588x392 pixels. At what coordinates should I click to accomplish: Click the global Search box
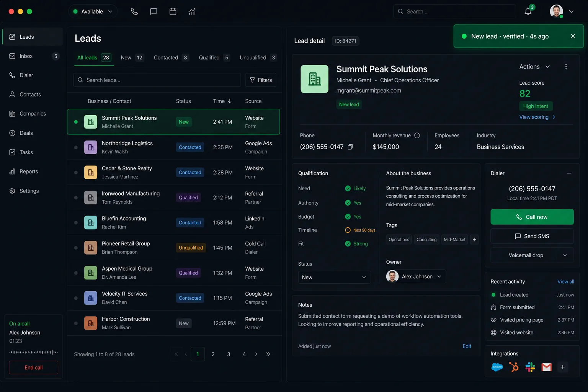click(454, 11)
